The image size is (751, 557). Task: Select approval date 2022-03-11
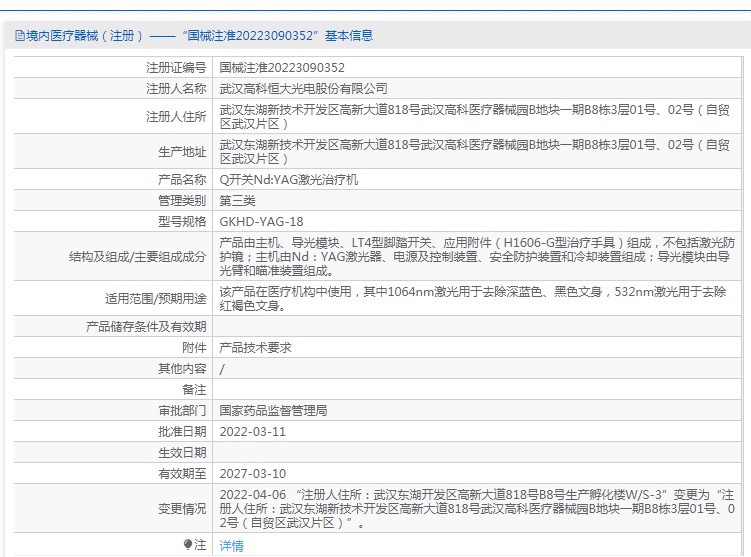coord(252,432)
